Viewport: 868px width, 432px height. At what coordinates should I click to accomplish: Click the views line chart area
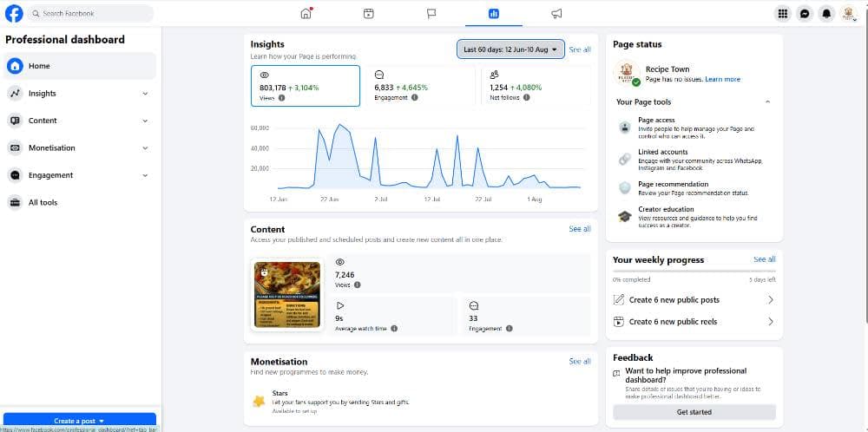[x=429, y=158]
